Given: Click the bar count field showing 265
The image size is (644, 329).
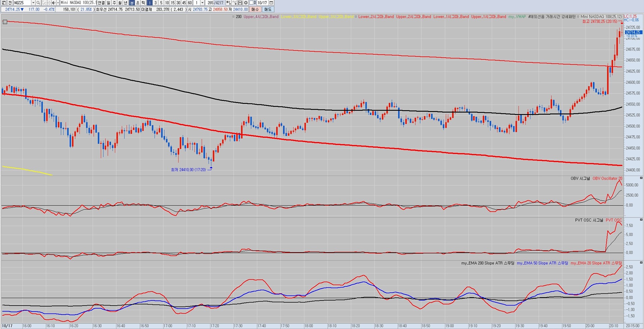Looking at the screenshot, I should [x=210, y=3].
